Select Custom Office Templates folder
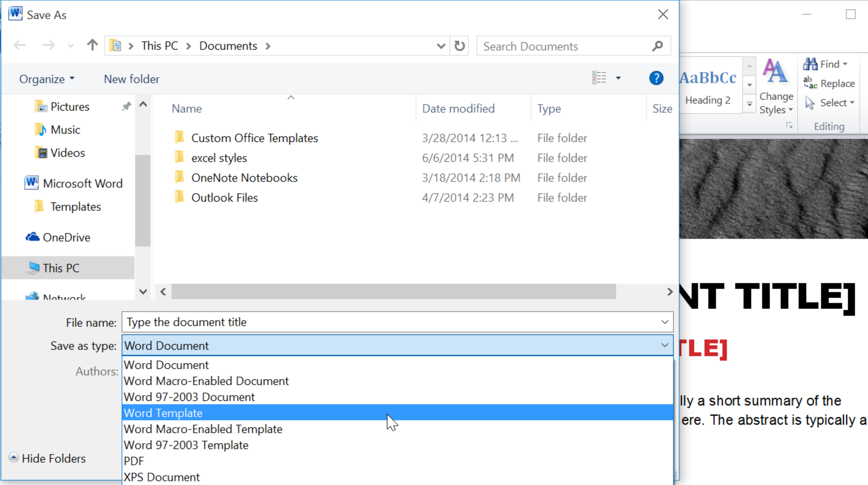This screenshot has width=868, height=485. tap(254, 138)
